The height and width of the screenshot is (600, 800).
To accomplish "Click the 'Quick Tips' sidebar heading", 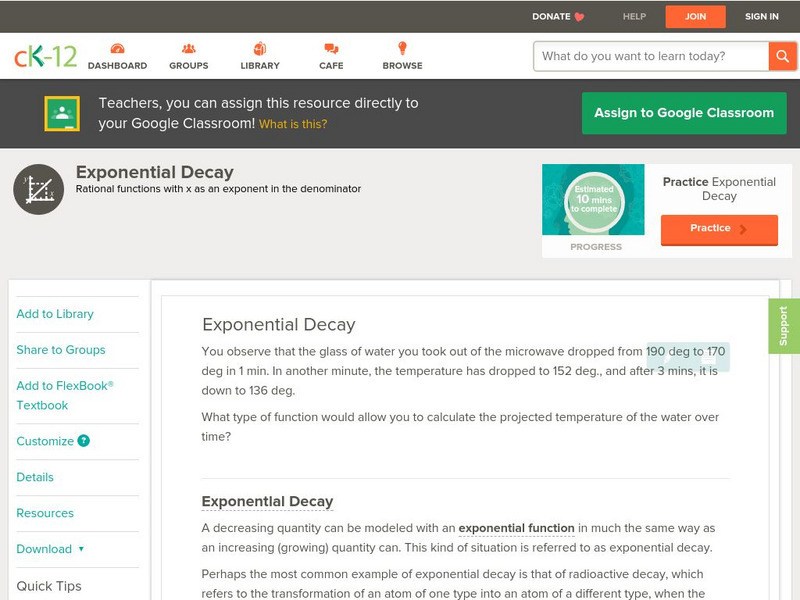I will pyautogui.click(x=49, y=586).
